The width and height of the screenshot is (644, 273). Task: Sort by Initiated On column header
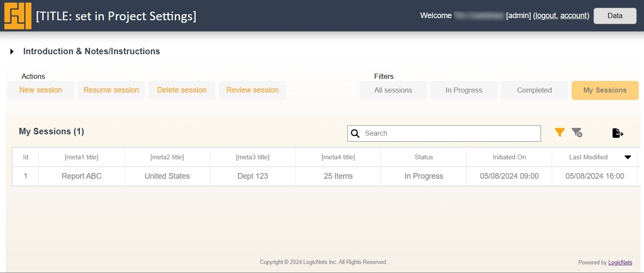pyautogui.click(x=510, y=157)
